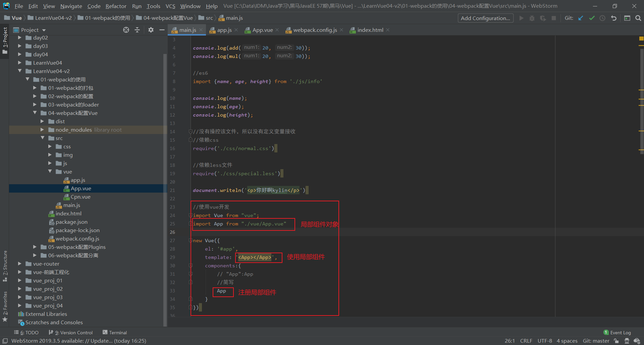Expand the LearnVue04 folder
This screenshot has height=345, width=644.
point(19,63)
